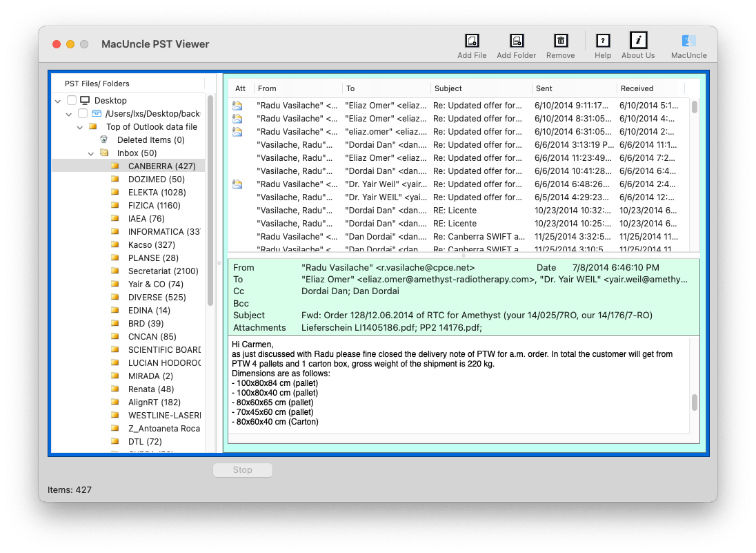Image resolution: width=756 pixels, height=553 pixels.
Task: Click the Desktop computer icon in tree
Action: pos(85,100)
